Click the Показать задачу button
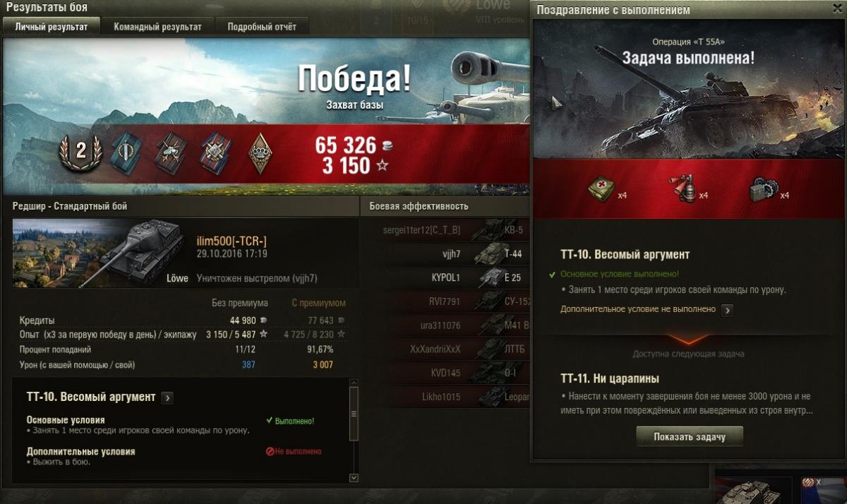847x504 pixels. coord(690,437)
